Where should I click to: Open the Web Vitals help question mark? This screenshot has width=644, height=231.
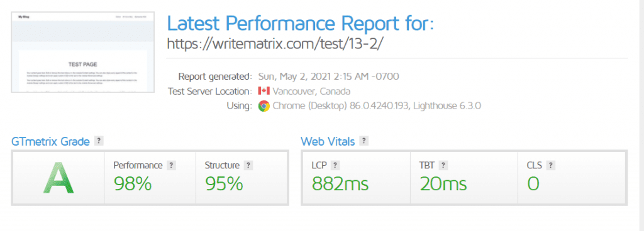click(x=364, y=141)
